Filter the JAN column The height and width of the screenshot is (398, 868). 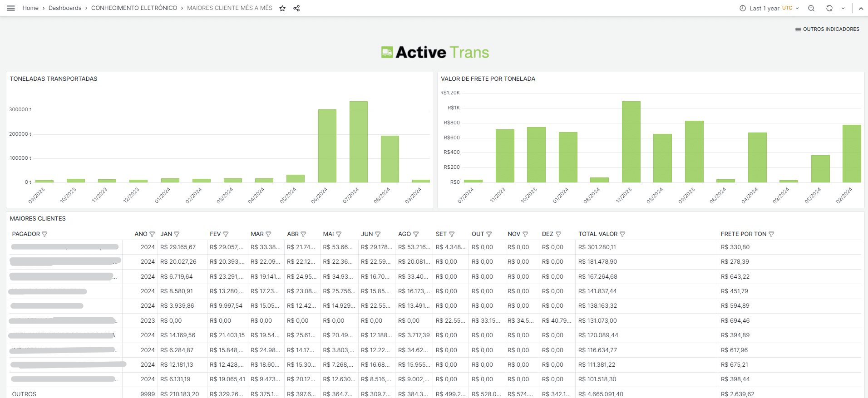[x=177, y=234]
